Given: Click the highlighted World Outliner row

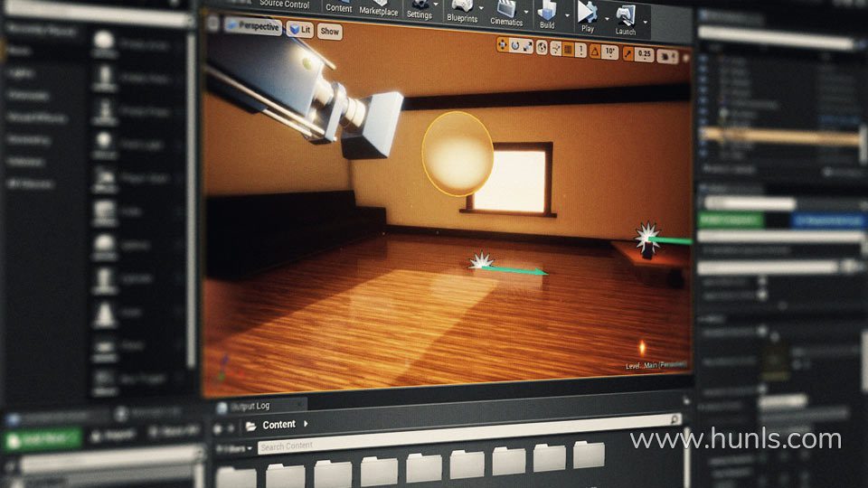Looking at the screenshot, I should tap(780, 136).
